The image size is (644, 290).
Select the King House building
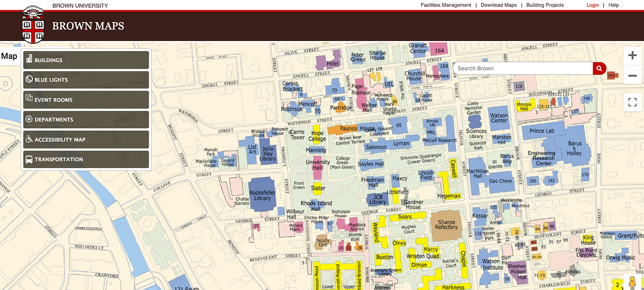point(588,240)
